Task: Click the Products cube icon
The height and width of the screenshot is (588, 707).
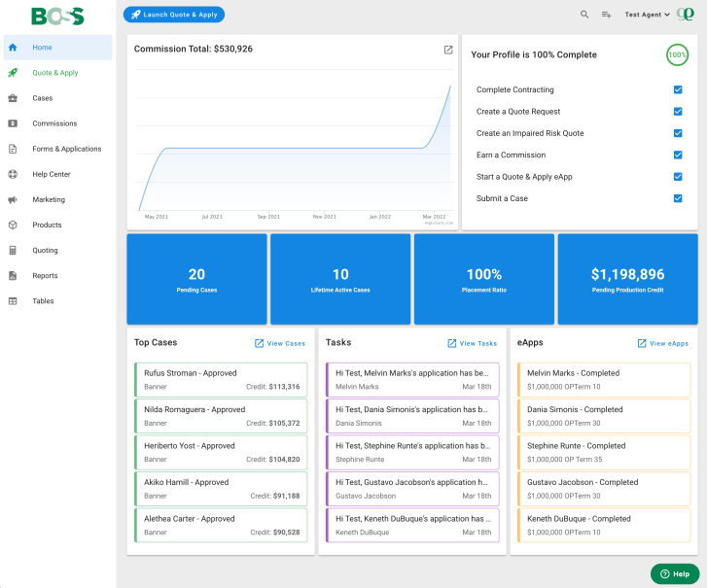Action: (13, 225)
